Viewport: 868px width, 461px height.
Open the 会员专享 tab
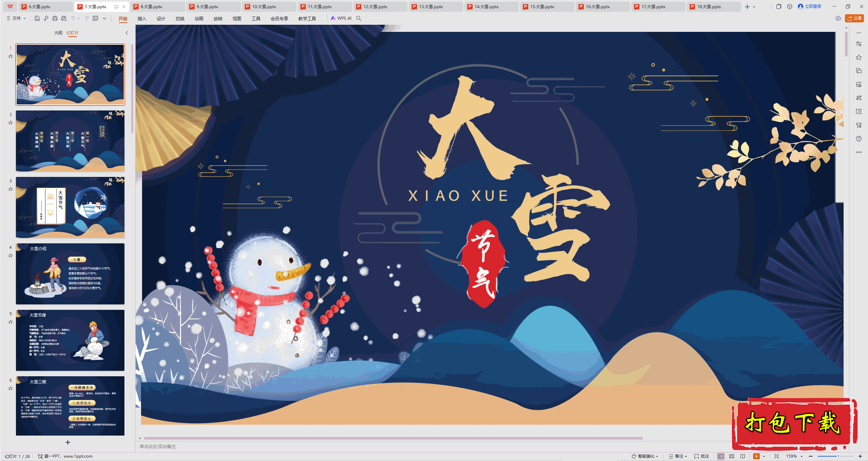tap(279, 19)
